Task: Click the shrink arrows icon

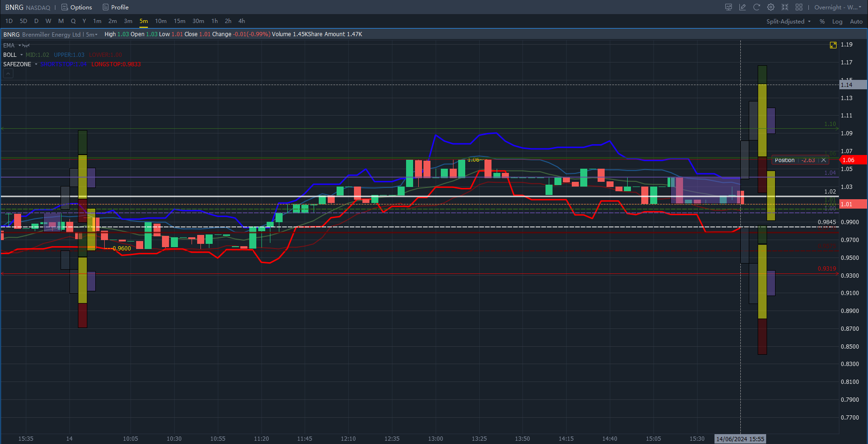Action: point(784,7)
